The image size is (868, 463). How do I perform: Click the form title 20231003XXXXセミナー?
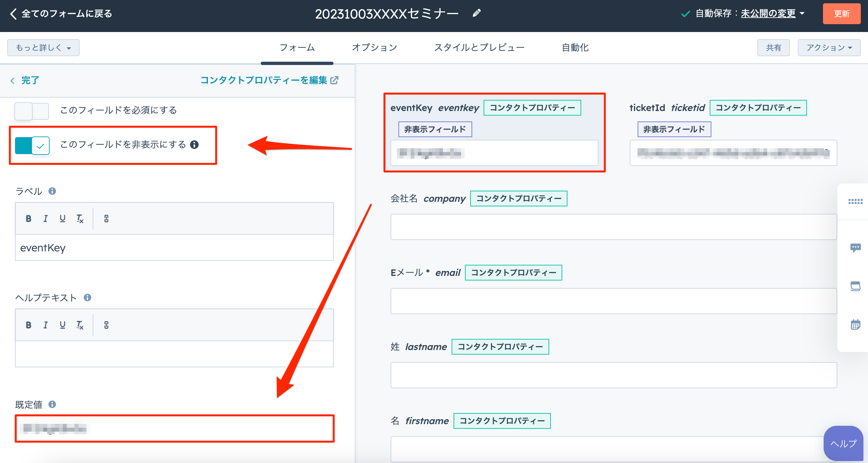[387, 14]
